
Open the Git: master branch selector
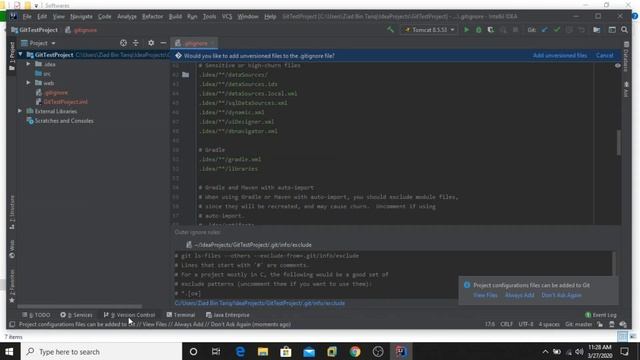point(579,324)
